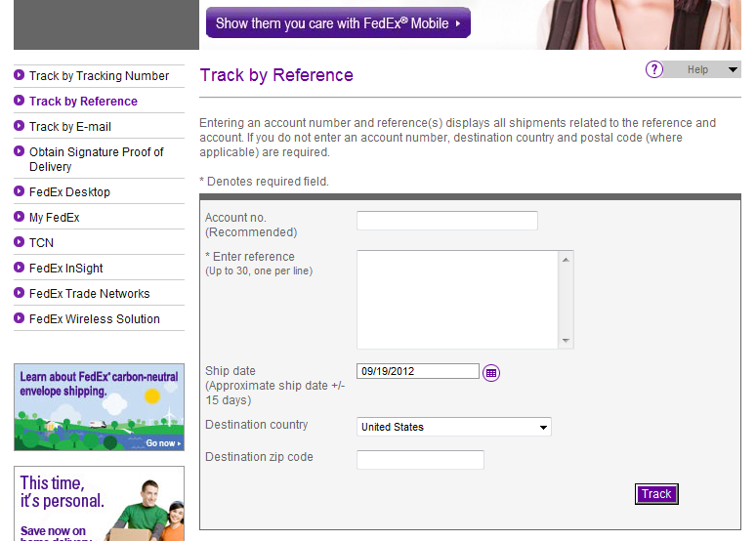Image resolution: width=756 pixels, height=541 pixels.
Task: Click Show them you care FedEx Mobile banner
Action: (x=338, y=22)
